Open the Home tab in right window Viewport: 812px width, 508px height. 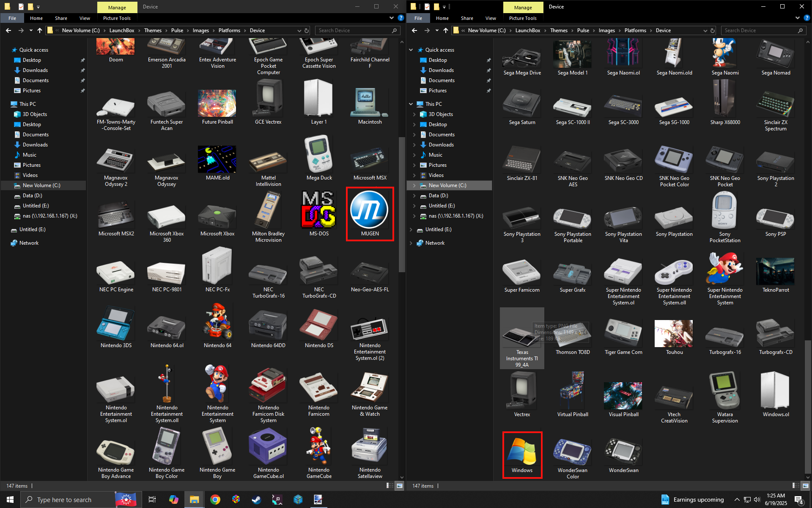click(442, 18)
